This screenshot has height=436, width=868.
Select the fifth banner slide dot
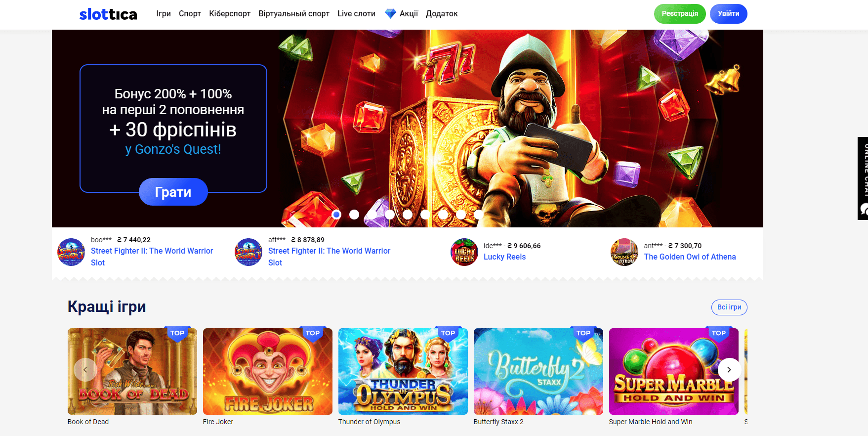click(x=408, y=215)
